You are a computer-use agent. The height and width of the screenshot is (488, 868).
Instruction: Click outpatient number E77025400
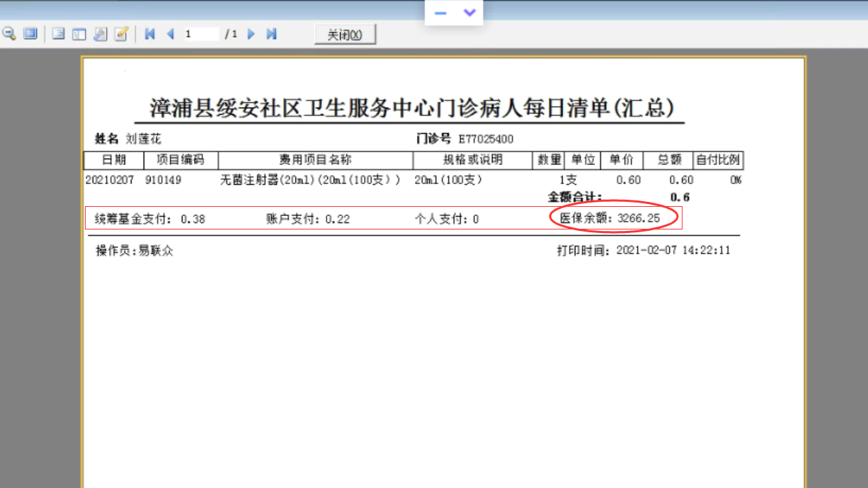[x=486, y=139]
